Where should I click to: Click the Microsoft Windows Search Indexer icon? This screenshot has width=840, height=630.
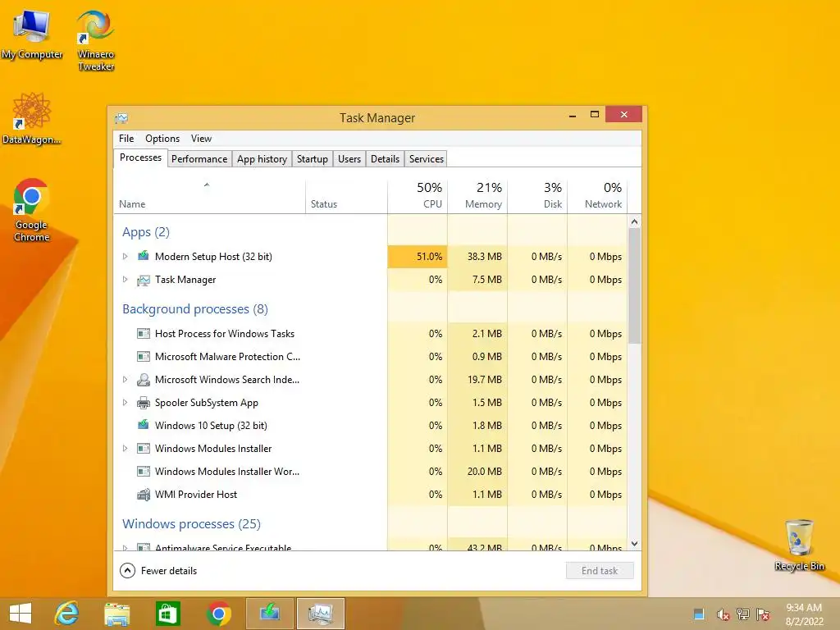143,380
